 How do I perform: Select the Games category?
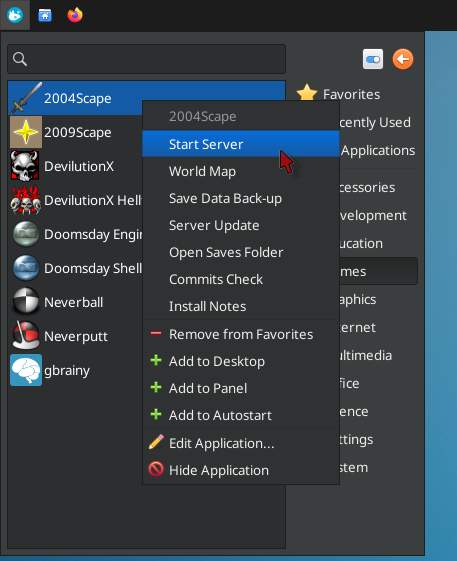point(379,271)
